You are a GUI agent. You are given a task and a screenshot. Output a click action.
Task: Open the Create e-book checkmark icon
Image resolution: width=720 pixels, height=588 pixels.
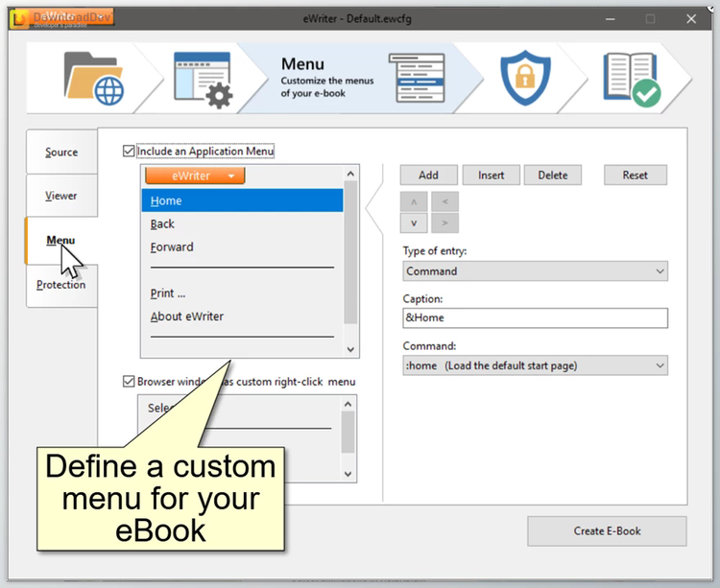pos(633,80)
